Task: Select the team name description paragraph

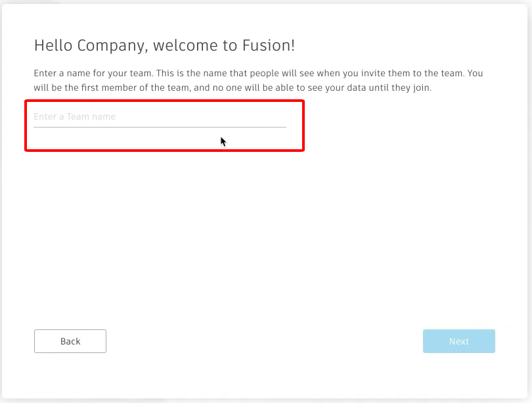Action: [258, 80]
